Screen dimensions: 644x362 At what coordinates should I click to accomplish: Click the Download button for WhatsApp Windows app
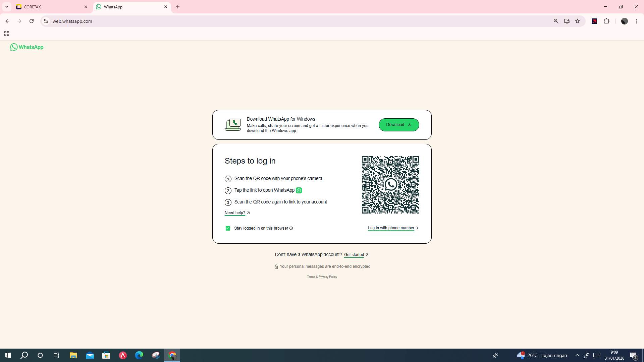pos(399,125)
